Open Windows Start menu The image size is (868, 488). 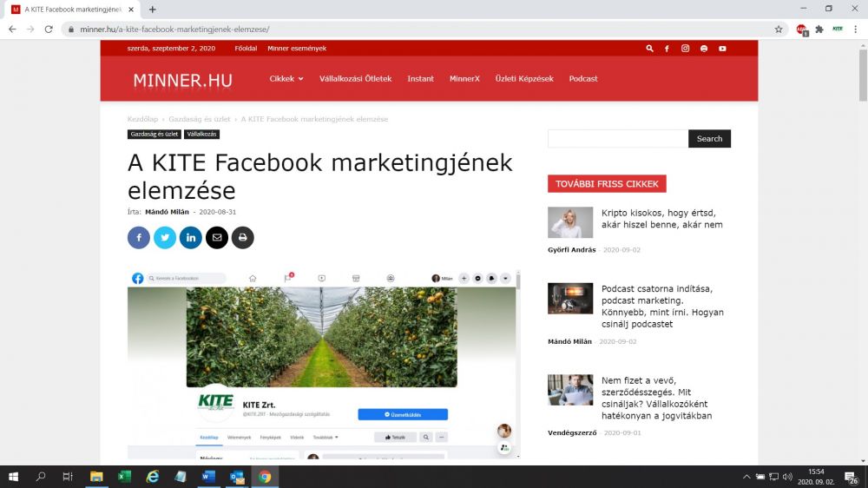click(13, 477)
